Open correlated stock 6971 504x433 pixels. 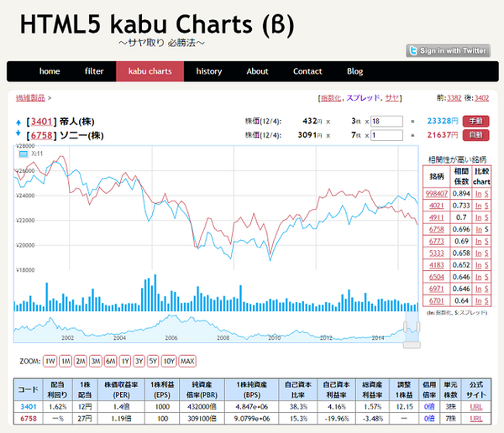(x=437, y=289)
